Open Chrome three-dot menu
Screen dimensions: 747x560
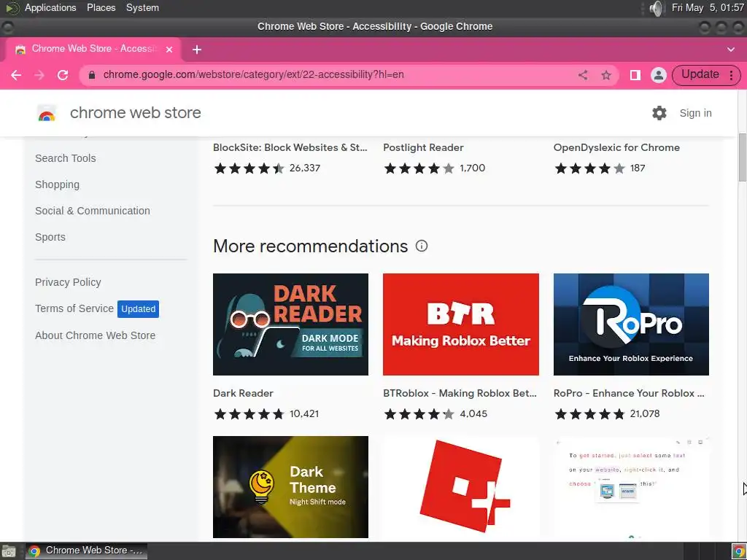(x=731, y=75)
